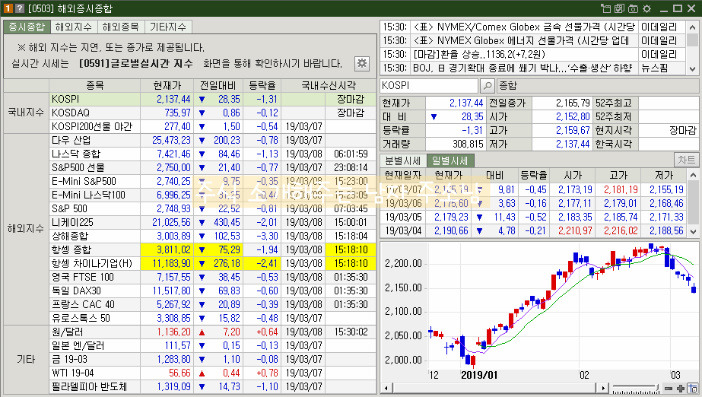Select the S&P500 선물 row
Screen dimensions: 702x397
213,168
